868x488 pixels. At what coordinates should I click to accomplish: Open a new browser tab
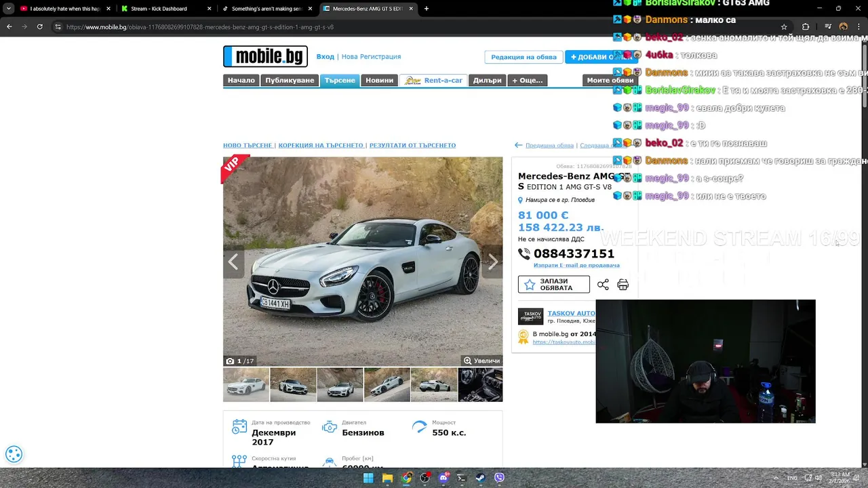pos(426,9)
